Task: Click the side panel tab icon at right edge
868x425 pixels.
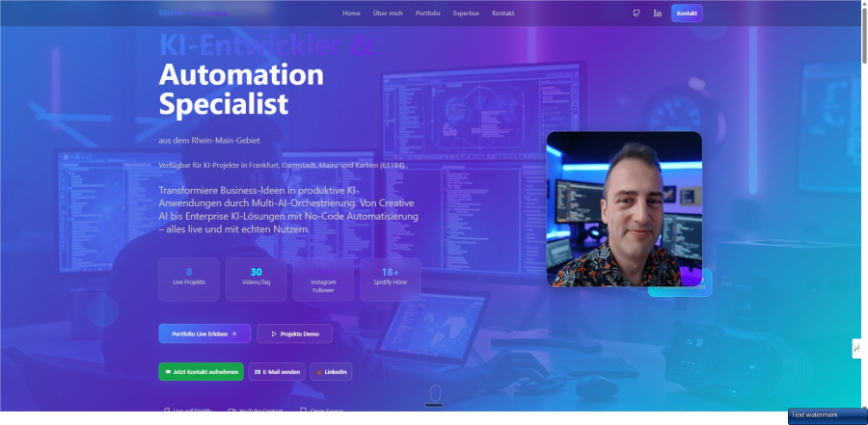Action: [855, 349]
